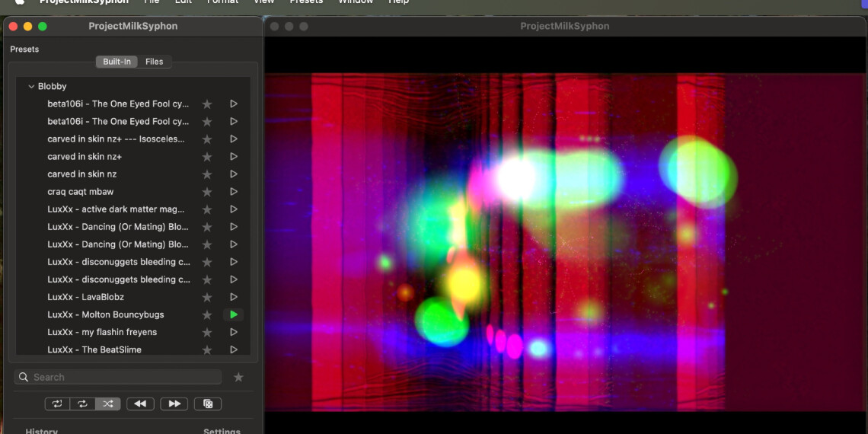Skip to the next preset

pyautogui.click(x=174, y=404)
